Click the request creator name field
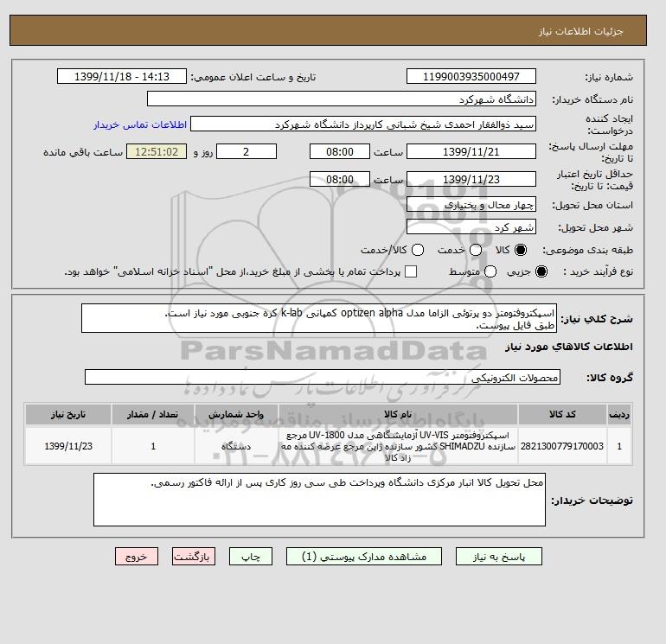Image resolution: width=666 pixels, height=644 pixels. (363, 124)
